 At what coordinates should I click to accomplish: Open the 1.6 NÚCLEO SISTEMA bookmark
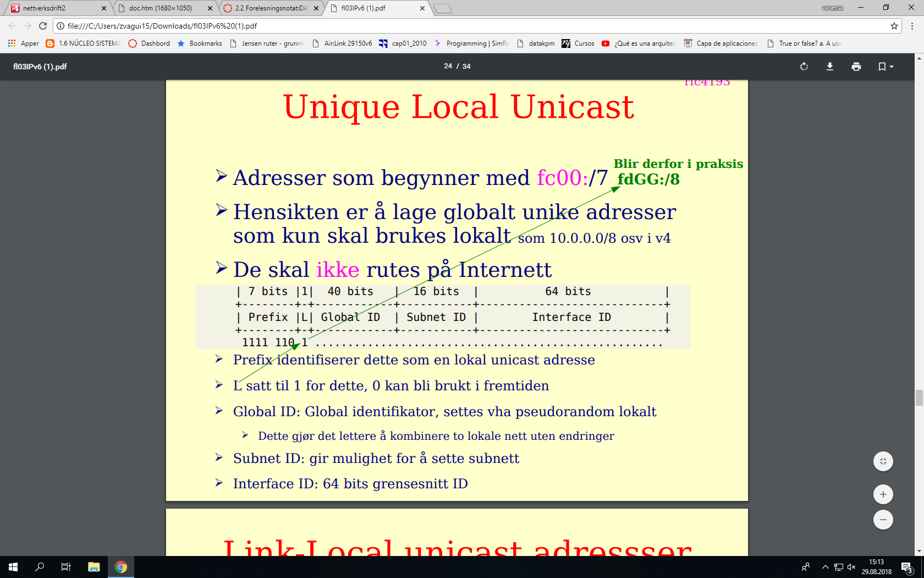tap(83, 43)
